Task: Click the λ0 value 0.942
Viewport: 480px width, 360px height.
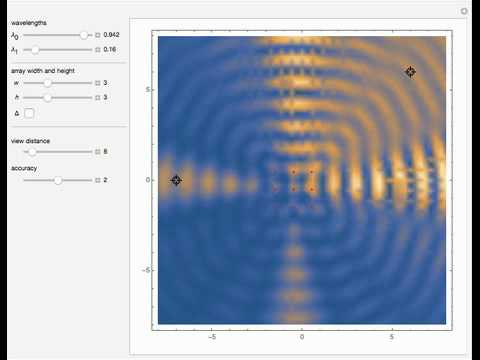Action: coord(111,35)
